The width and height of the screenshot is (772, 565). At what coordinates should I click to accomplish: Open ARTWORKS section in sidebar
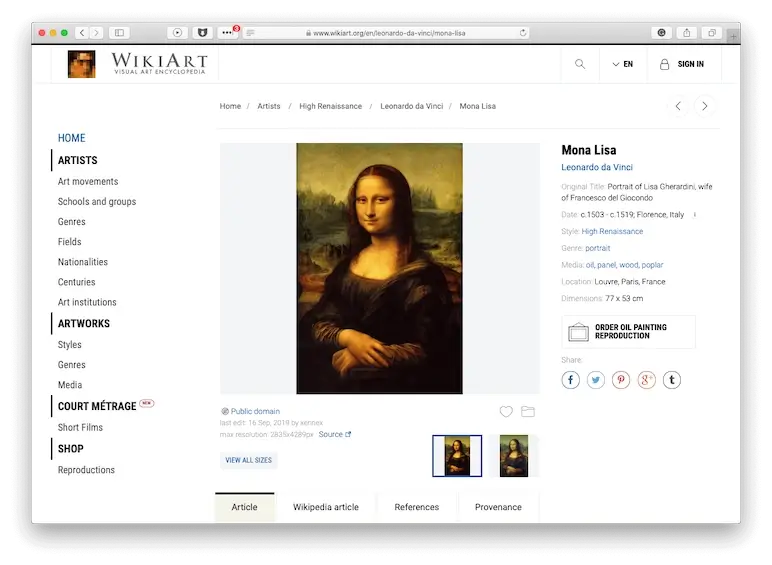84,323
